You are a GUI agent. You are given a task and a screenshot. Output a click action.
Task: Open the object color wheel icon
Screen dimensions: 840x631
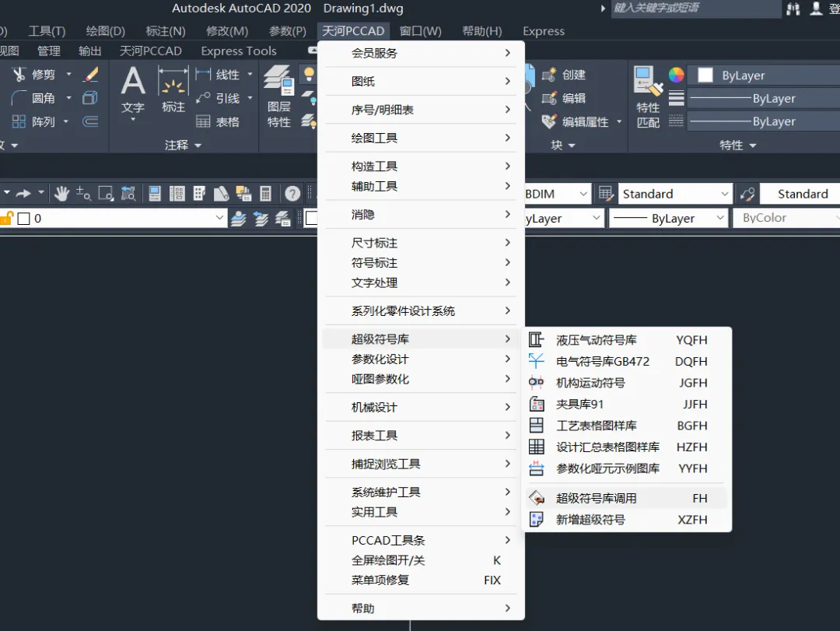[x=676, y=75]
